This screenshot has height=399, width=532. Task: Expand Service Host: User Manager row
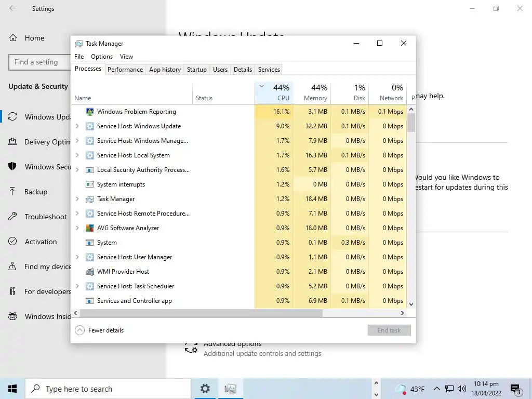[77, 257]
